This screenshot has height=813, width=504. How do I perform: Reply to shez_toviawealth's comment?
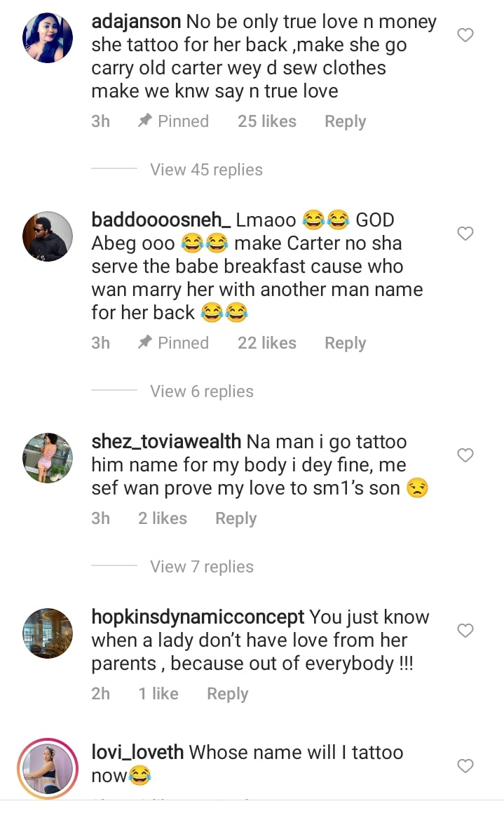click(x=236, y=518)
